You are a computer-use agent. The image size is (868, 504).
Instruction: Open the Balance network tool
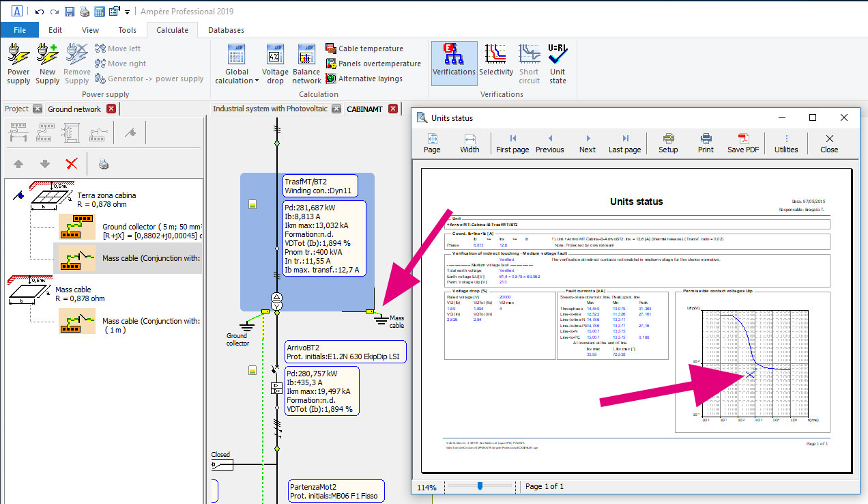click(x=306, y=63)
